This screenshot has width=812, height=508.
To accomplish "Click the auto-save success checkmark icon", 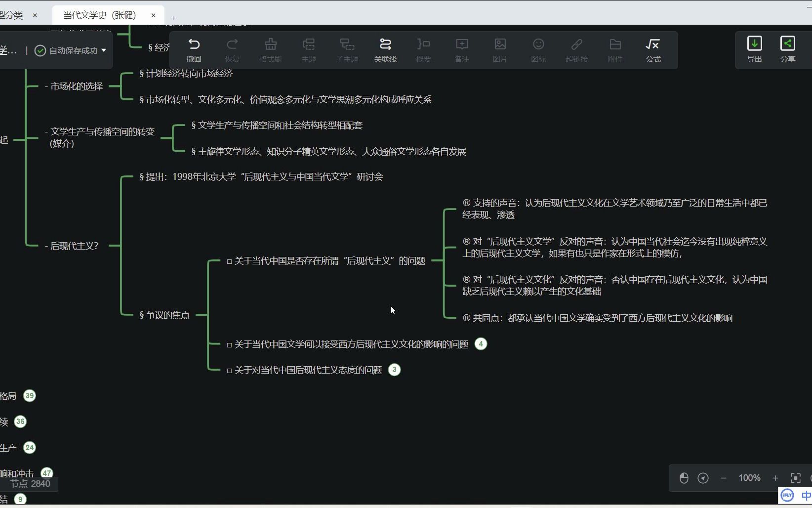I will [41, 50].
